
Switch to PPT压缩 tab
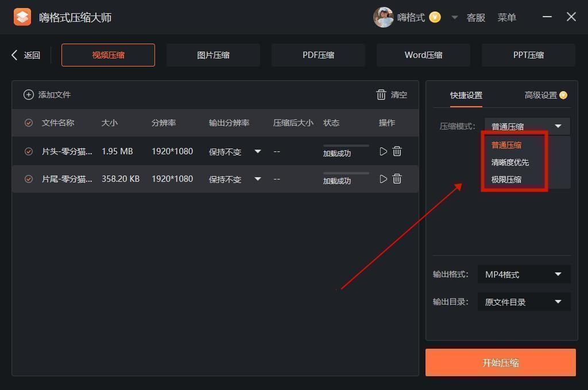pyautogui.click(x=528, y=55)
